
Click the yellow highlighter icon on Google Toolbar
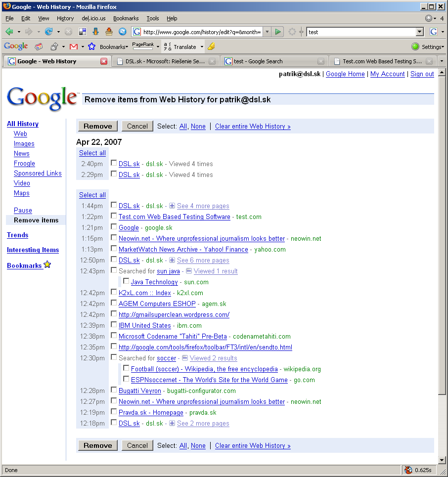211,46
